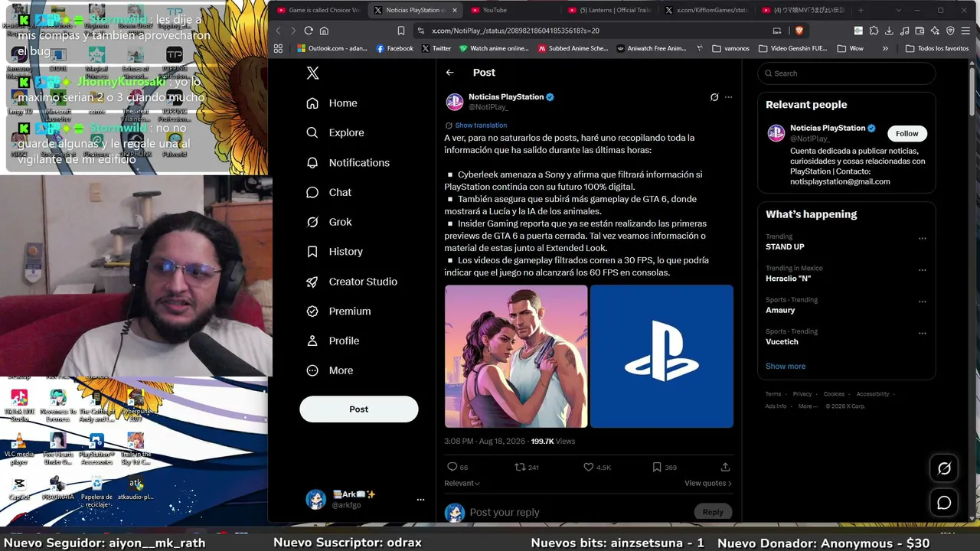The width and height of the screenshot is (980, 551).
Task: Click the share post icon
Action: point(725,467)
